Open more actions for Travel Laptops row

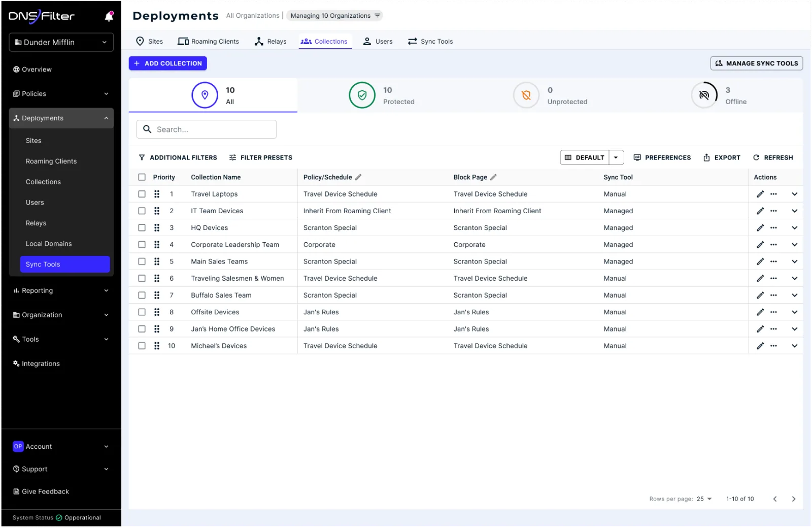773,194
